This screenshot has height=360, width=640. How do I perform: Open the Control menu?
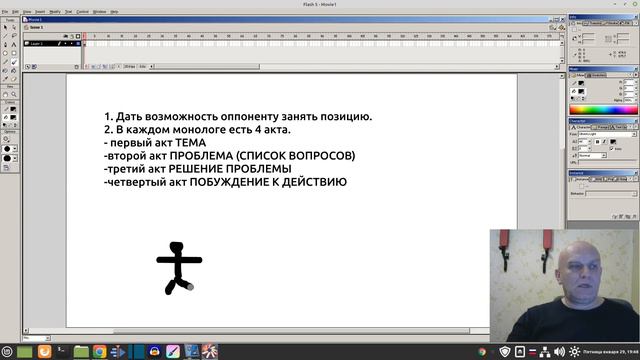click(x=82, y=12)
